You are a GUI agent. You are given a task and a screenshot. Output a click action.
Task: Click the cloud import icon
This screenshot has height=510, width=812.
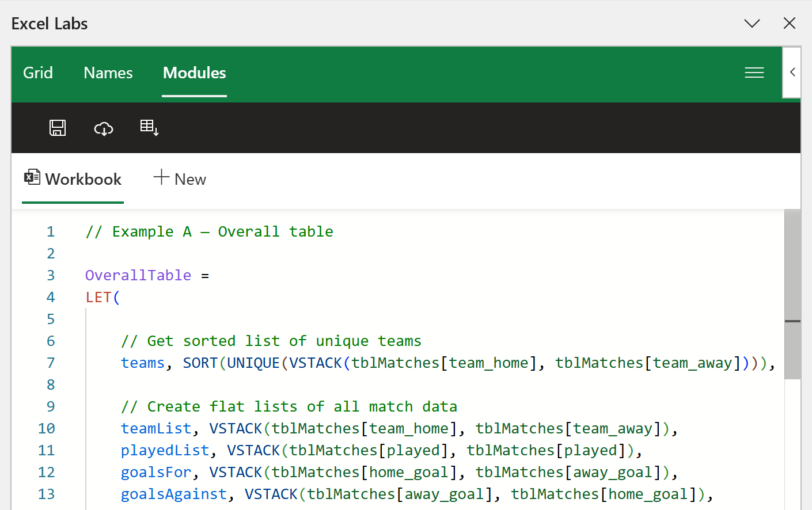pyautogui.click(x=104, y=128)
